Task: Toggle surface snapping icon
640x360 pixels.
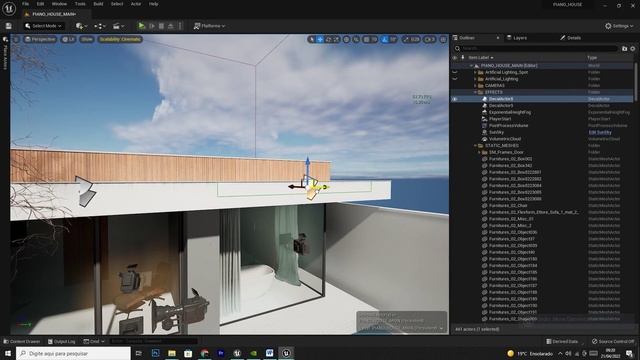Action: tap(356, 40)
